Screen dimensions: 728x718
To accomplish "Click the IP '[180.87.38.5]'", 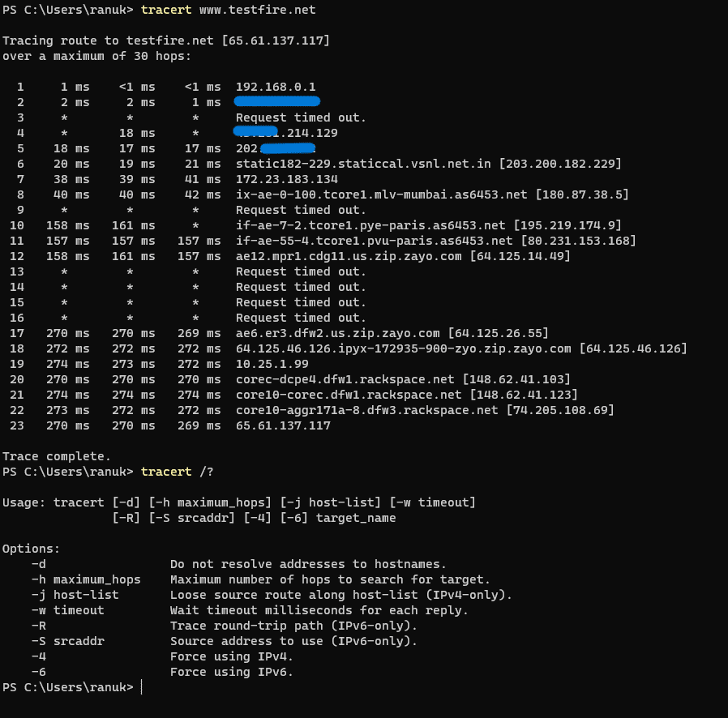I will [x=582, y=194].
